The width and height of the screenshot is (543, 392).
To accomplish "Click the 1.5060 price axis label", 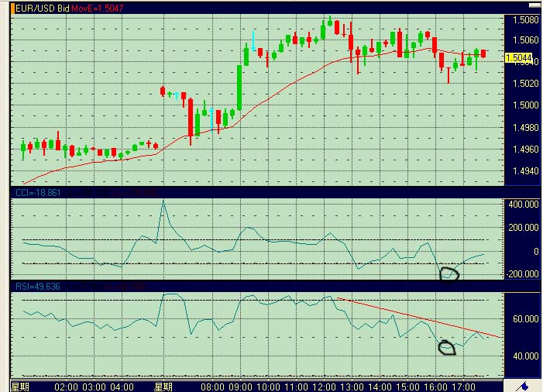I will tap(526, 40).
